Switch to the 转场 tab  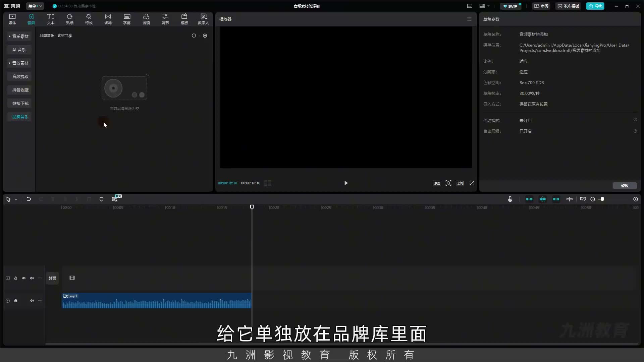coord(108,19)
